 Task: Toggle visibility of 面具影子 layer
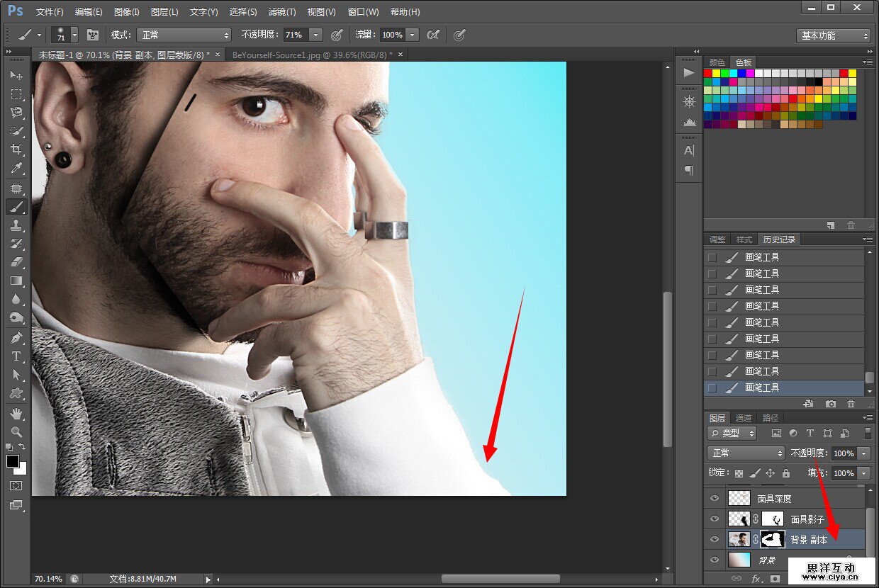715,519
